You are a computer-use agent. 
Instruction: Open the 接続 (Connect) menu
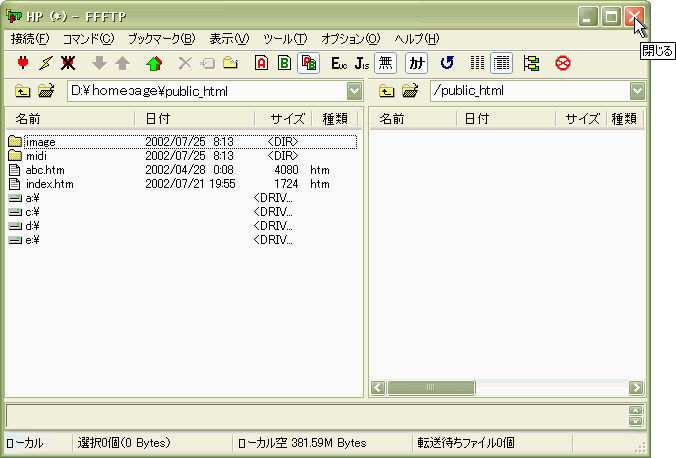point(29,39)
